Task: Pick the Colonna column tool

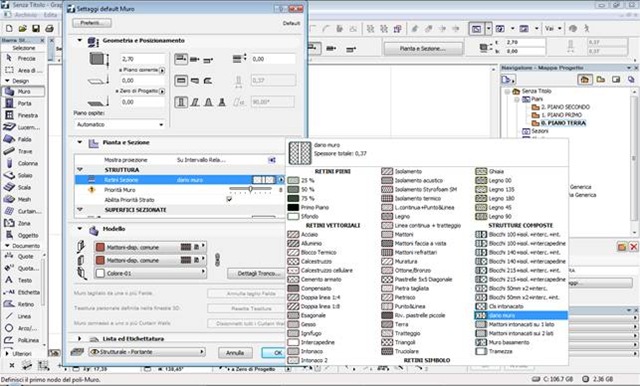Action: tap(23, 163)
